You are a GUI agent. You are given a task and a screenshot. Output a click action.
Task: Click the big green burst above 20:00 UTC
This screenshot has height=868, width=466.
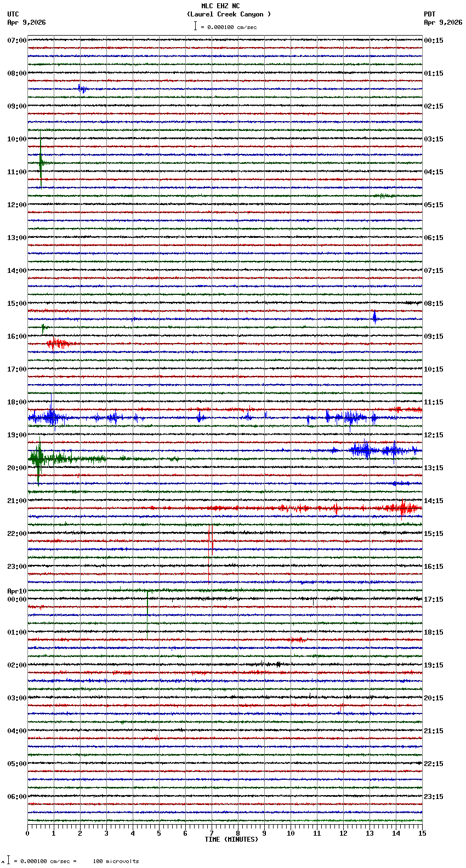37,459
